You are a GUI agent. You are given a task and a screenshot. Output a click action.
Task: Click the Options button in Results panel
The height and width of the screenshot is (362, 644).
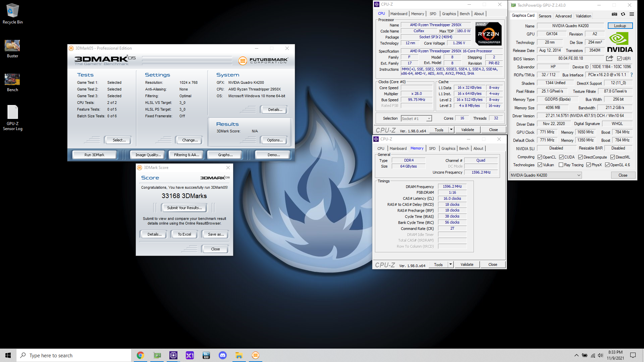coord(275,140)
